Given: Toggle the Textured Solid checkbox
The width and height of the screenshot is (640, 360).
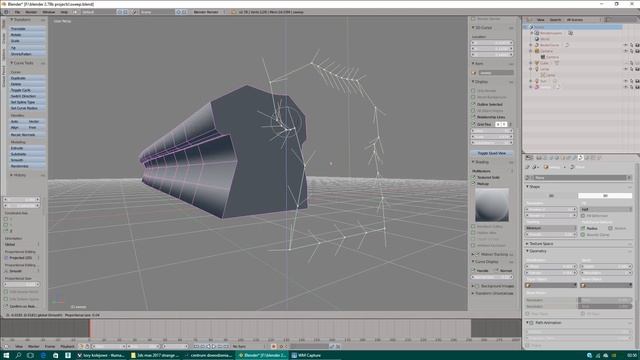Looking at the screenshot, I should (474, 178).
